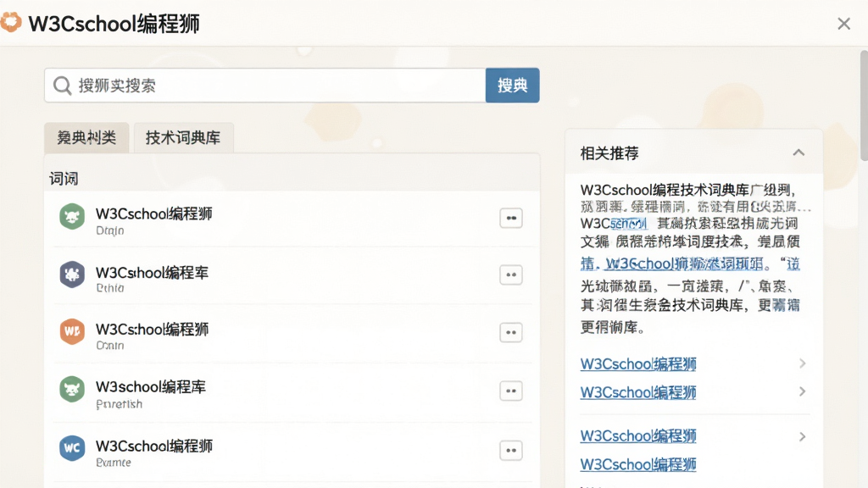Click the vertical scrollbar thumb on right edge
Image resolution: width=868 pixels, height=488 pixels.
tap(864, 105)
